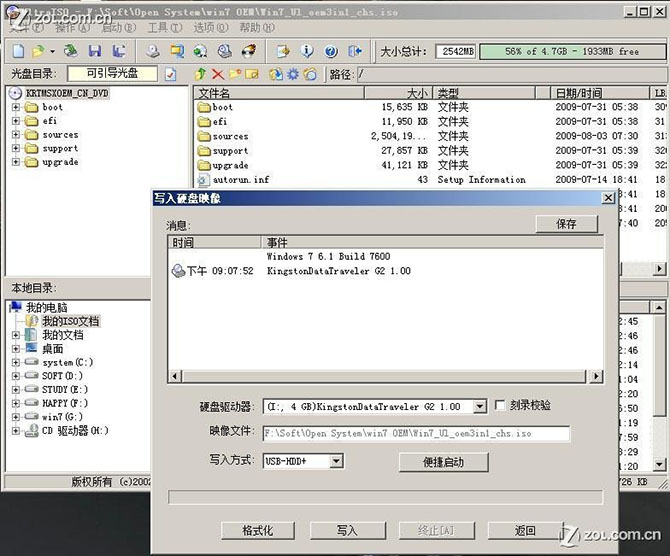Click the Help question mark toolbar icon

click(331, 51)
